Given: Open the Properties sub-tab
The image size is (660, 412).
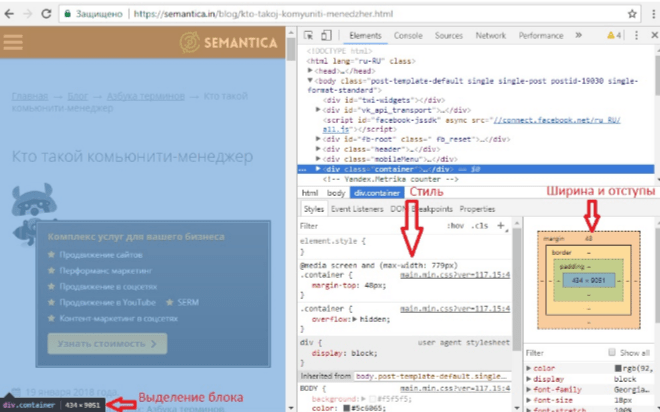Looking at the screenshot, I should (477, 209).
